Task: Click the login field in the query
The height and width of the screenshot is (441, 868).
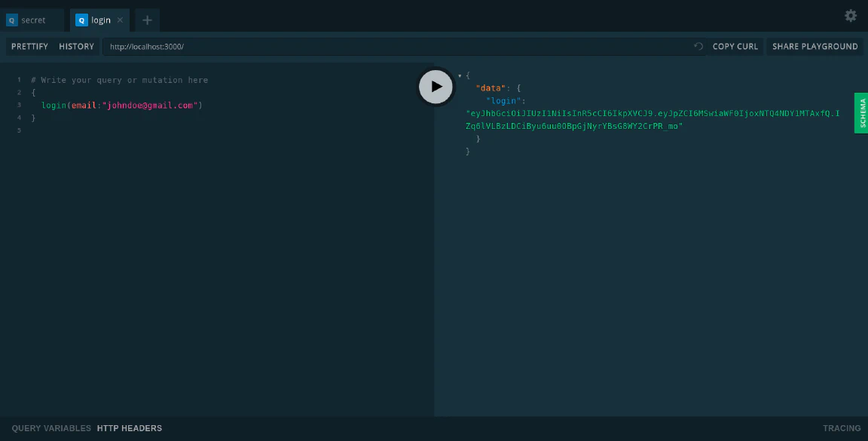Action: click(x=53, y=106)
